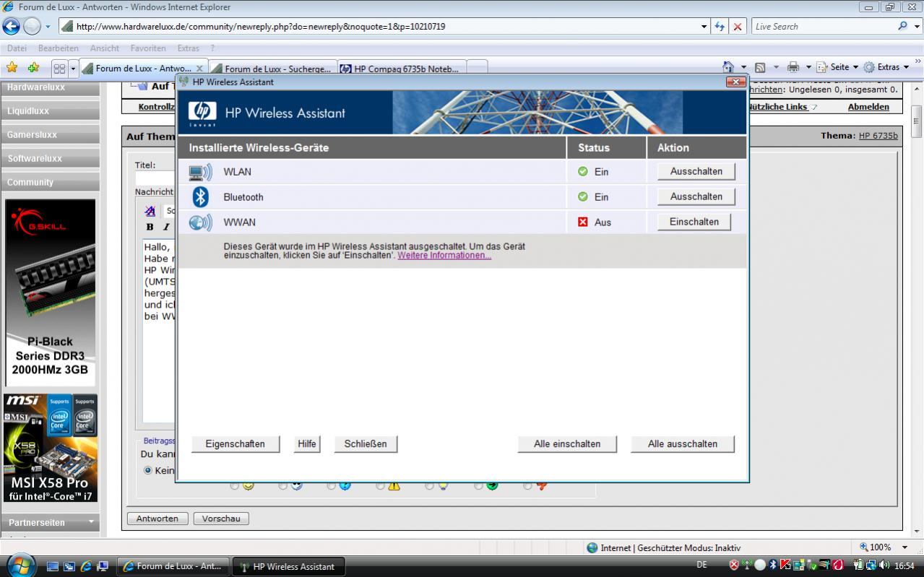Open the Ansicht menu
The height and width of the screenshot is (577, 924).
coord(104,48)
